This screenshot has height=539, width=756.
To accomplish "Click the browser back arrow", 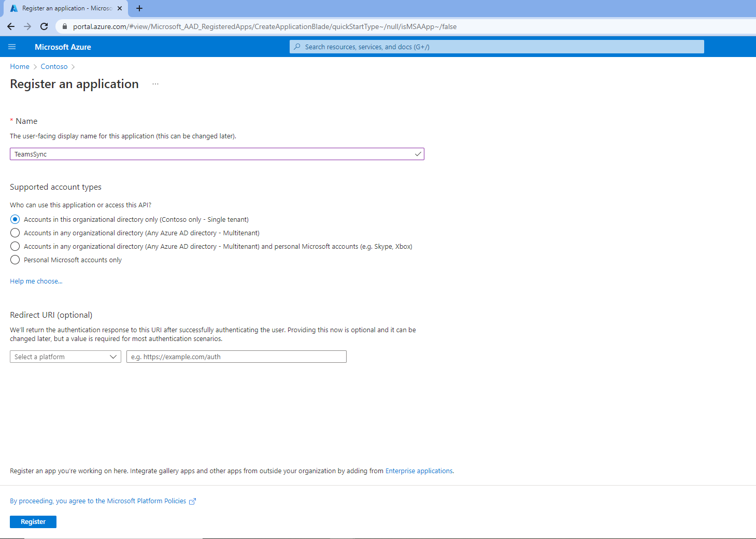I will [x=11, y=26].
